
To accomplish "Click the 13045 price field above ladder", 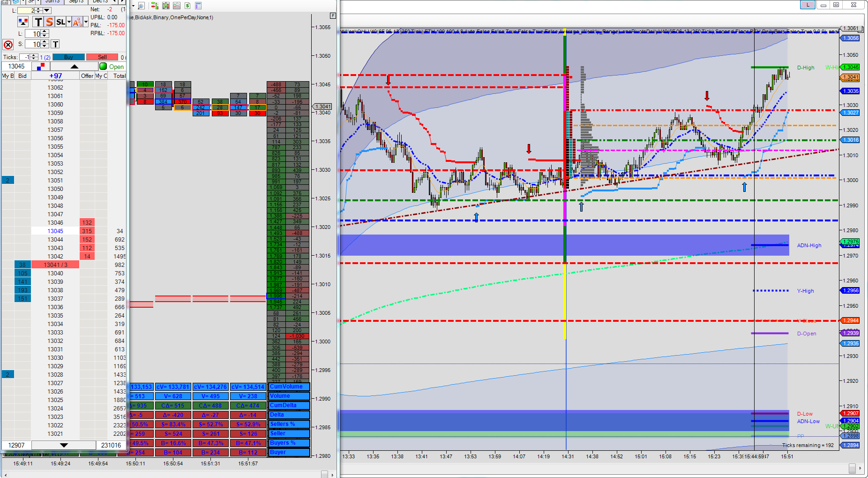I will [x=16, y=67].
